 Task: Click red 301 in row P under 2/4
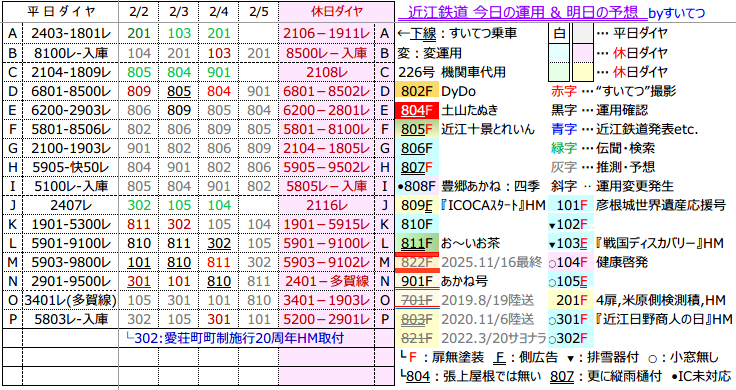219,319
